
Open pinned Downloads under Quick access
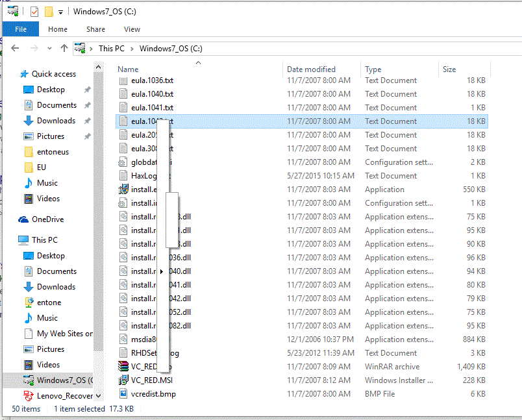click(x=56, y=121)
